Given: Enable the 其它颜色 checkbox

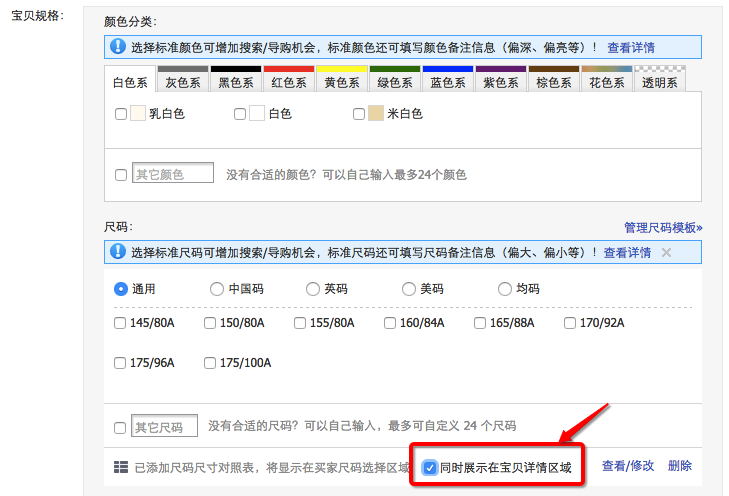Looking at the screenshot, I should tap(121, 175).
